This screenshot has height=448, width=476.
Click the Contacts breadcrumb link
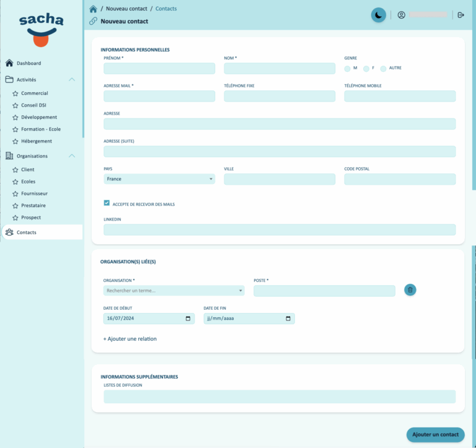(165, 9)
